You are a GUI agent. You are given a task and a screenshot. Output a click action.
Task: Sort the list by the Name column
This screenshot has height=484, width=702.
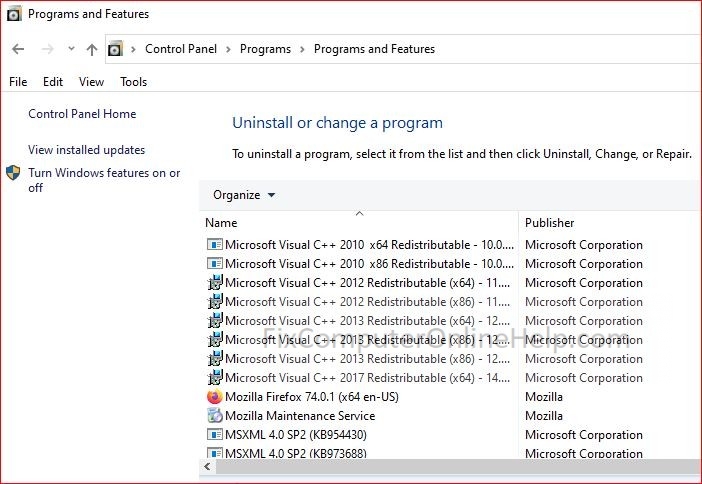(359, 223)
